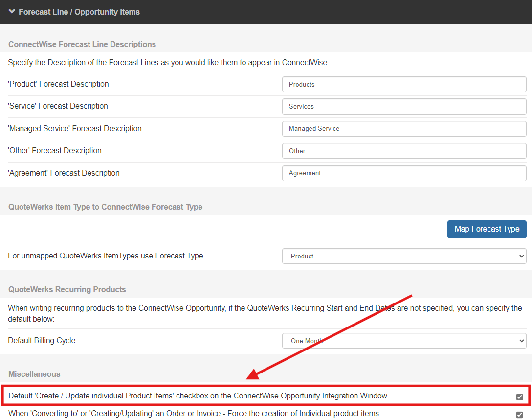This screenshot has width=532, height=420.
Task: Edit the 'Managed Service' Forecast Description field
Action: [x=404, y=129]
